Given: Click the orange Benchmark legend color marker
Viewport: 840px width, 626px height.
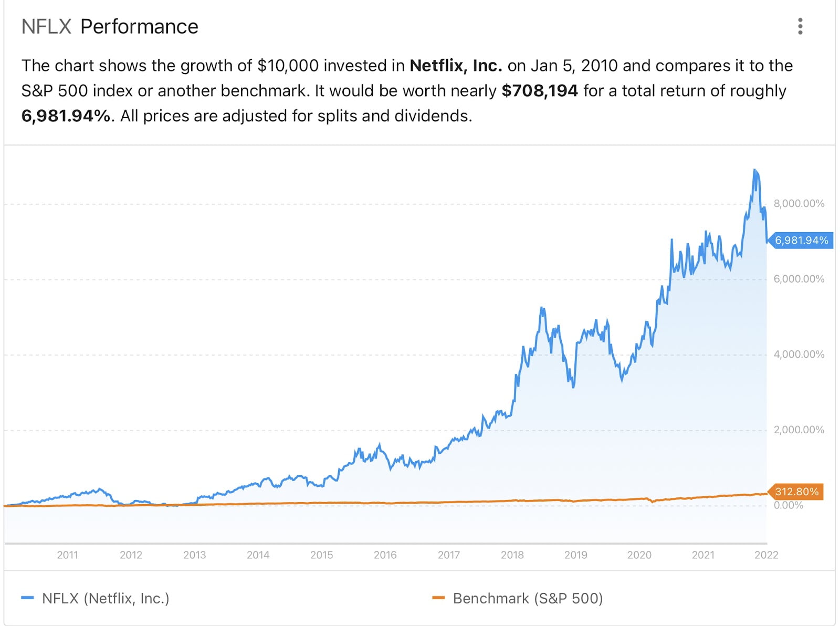Looking at the screenshot, I should (438, 598).
